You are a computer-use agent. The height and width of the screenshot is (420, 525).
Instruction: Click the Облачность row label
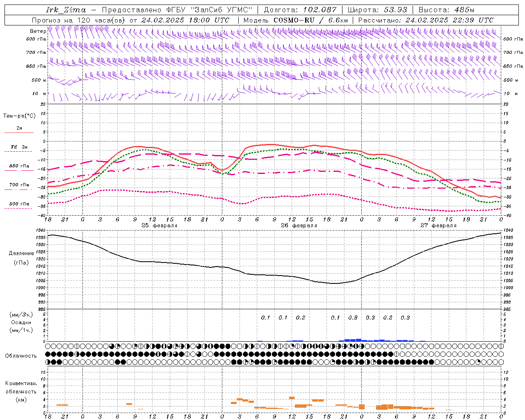pos(21,356)
